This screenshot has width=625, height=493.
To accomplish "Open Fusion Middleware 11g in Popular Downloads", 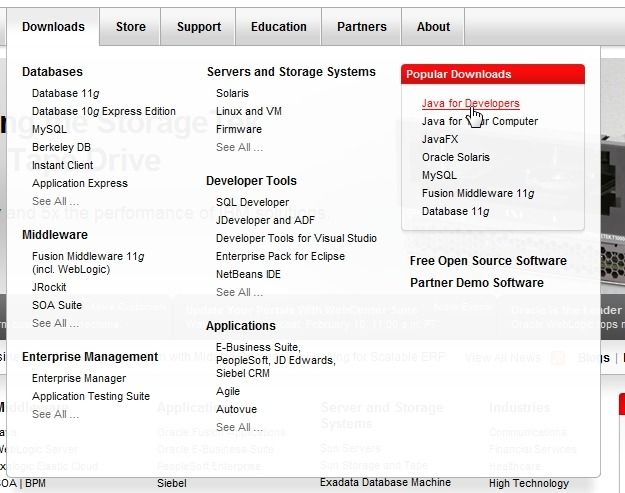I will [x=478, y=193].
